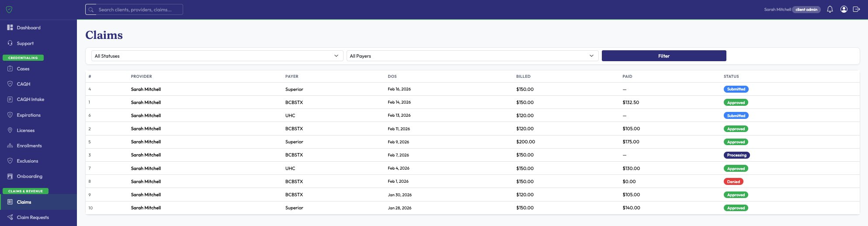Click DOS value Feb 7, 2026
The width and height of the screenshot is (868, 226).
click(398, 155)
